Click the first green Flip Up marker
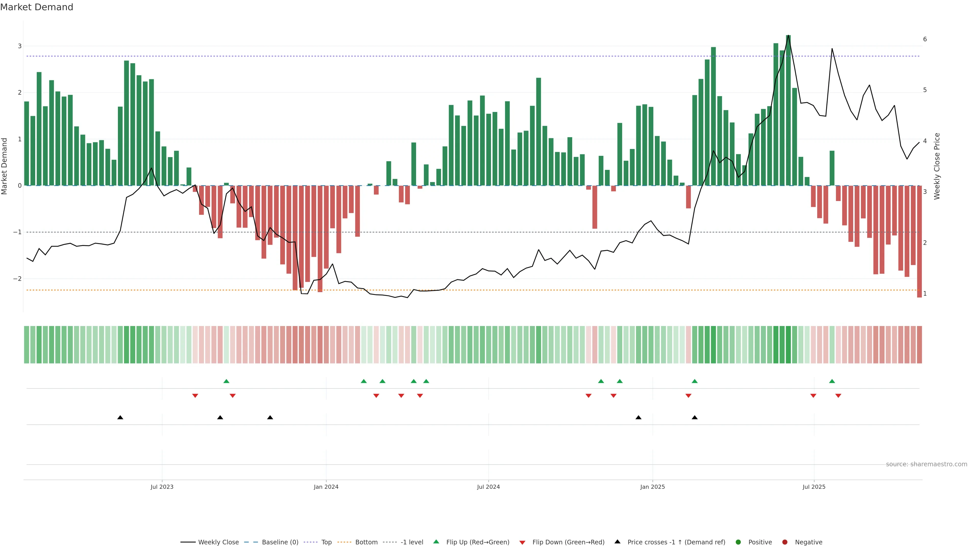The image size is (980, 551). pos(226,381)
